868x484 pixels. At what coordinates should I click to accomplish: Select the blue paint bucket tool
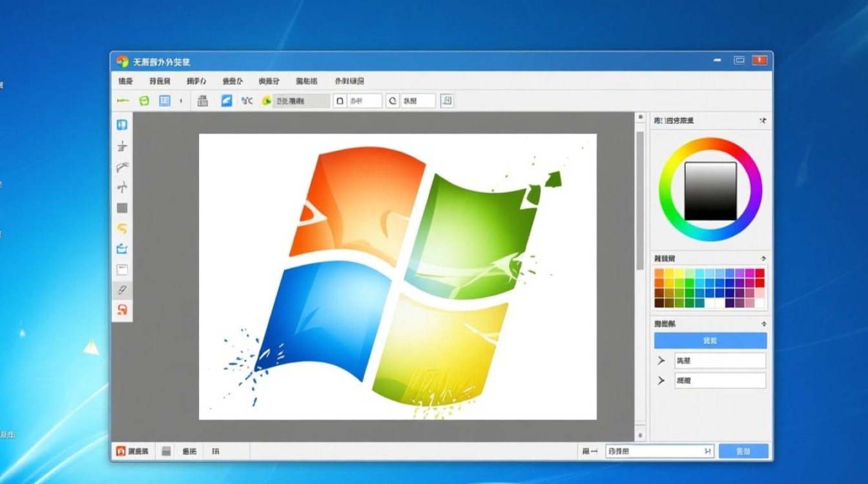122,249
